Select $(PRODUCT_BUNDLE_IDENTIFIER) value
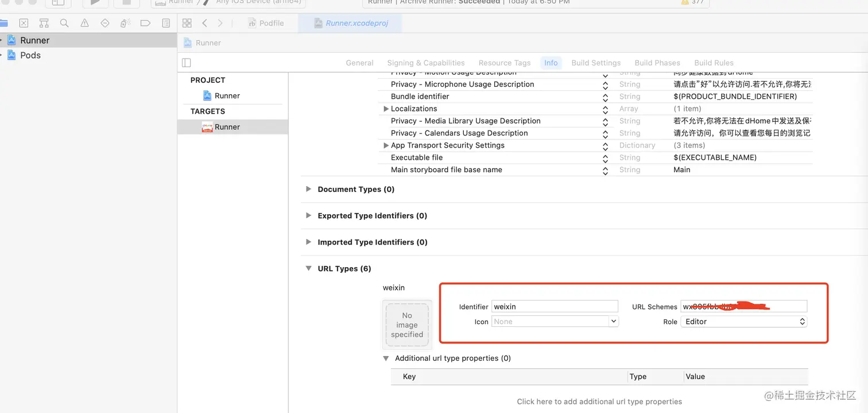Image resolution: width=868 pixels, height=413 pixels. 735,97
